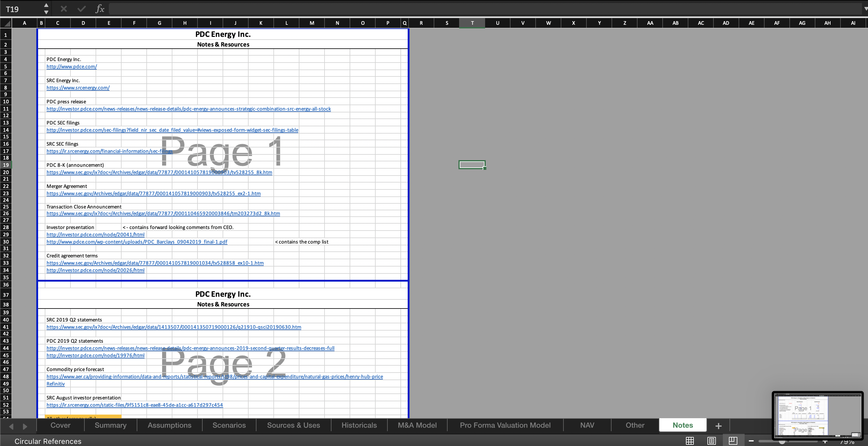Click the Name Box stepper arrows
This screenshot has width=868, height=446.
pyautogui.click(x=46, y=9)
